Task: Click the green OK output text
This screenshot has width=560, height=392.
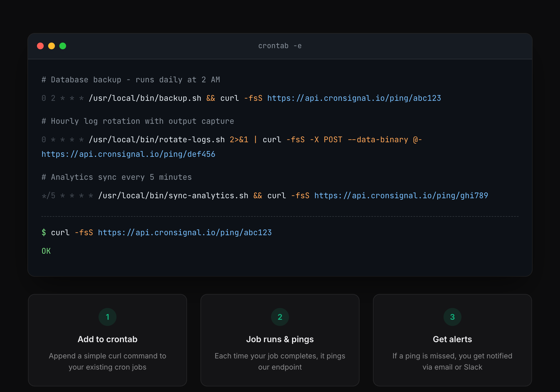Action: 46,251
